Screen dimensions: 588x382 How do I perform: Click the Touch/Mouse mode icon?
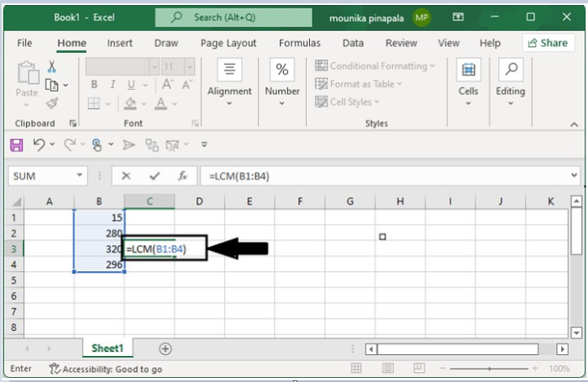[x=97, y=144]
